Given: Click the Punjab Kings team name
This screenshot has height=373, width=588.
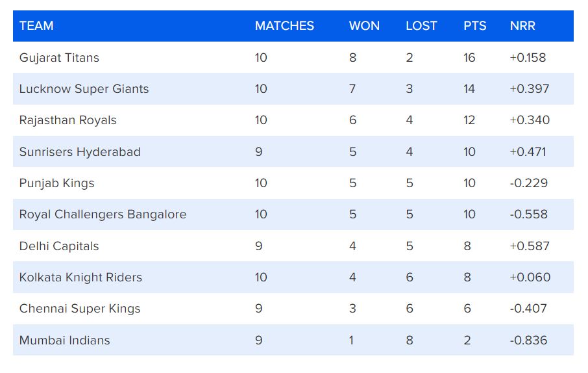Looking at the screenshot, I should tap(56, 183).
